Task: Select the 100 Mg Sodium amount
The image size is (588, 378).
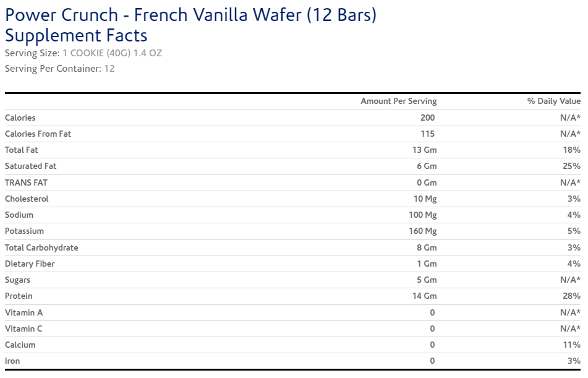Action: (x=423, y=215)
